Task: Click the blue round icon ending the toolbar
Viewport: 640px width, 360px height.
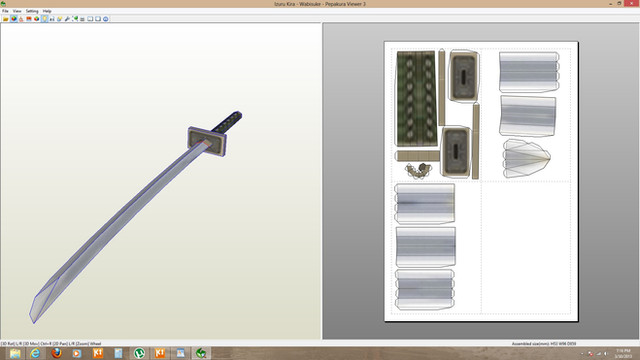Action: 106,19
